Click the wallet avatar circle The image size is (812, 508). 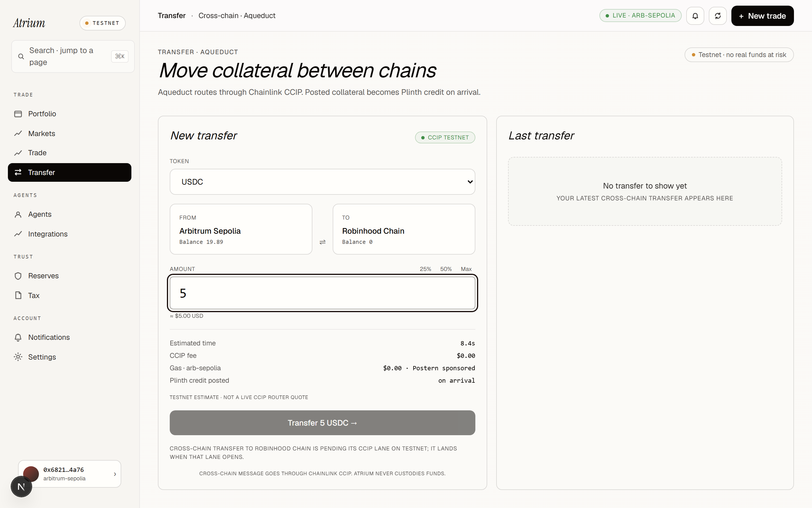(x=31, y=473)
